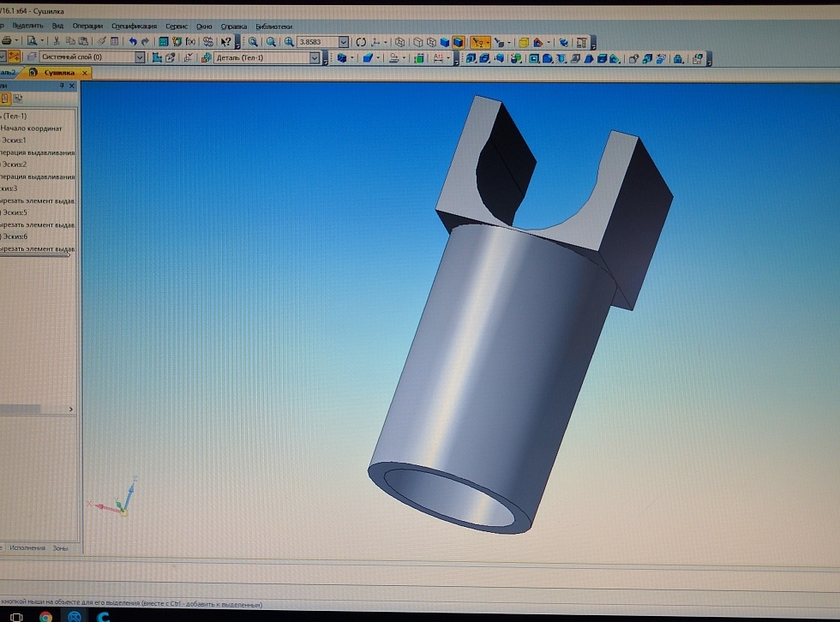This screenshot has height=622, width=840.
Task: Click the extrusion operation icon
Action: pos(471,58)
